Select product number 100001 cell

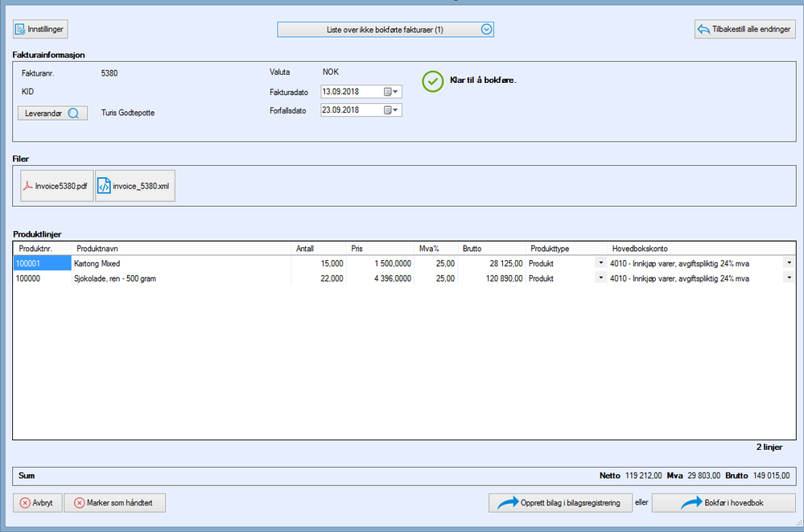coord(42,263)
